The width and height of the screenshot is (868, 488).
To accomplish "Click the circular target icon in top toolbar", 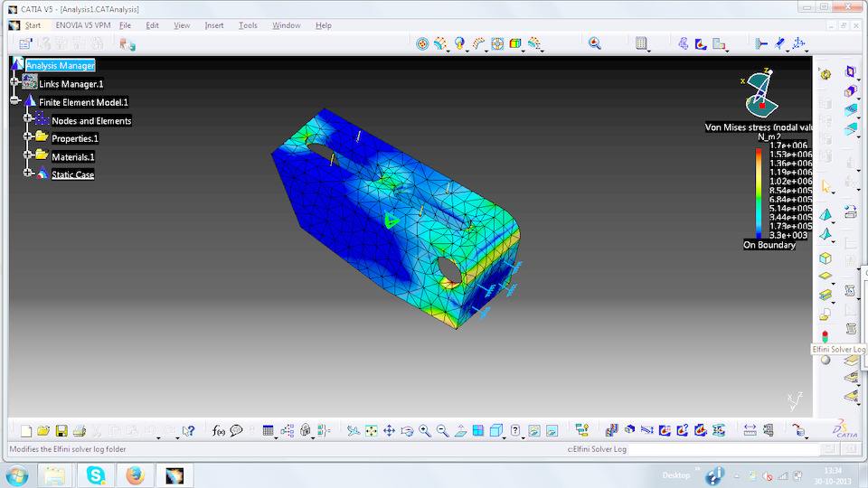I will point(422,43).
